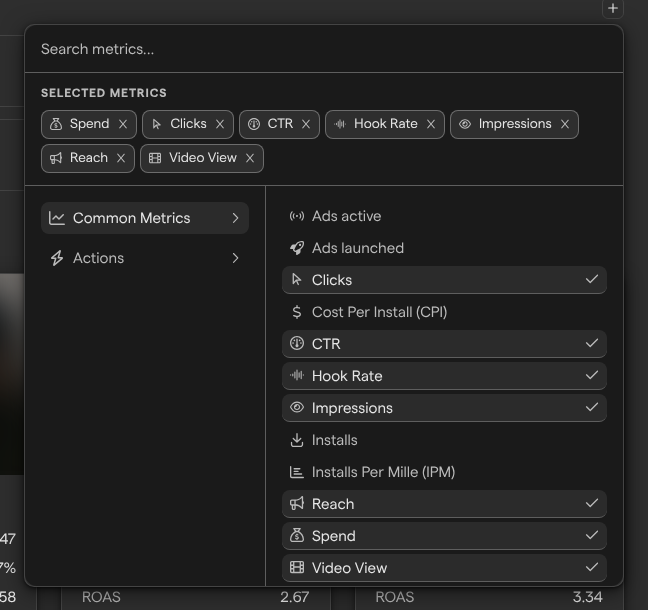Screen dimensions: 648x610
Task: Uncheck the Reach metric checkmark
Action: [592, 503]
